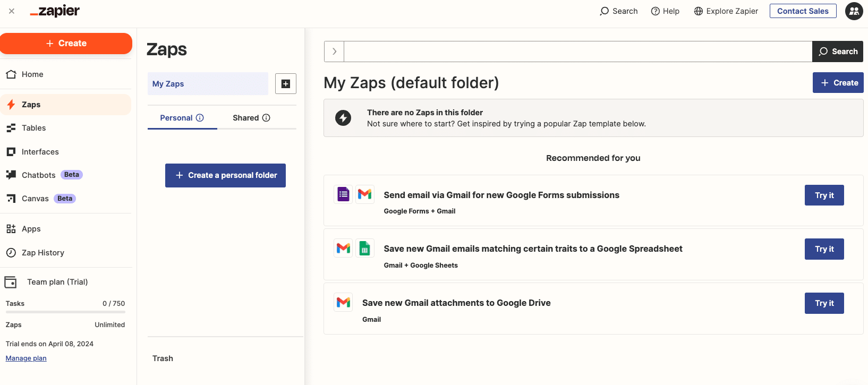Click Try it for Google Forms template

click(x=824, y=195)
